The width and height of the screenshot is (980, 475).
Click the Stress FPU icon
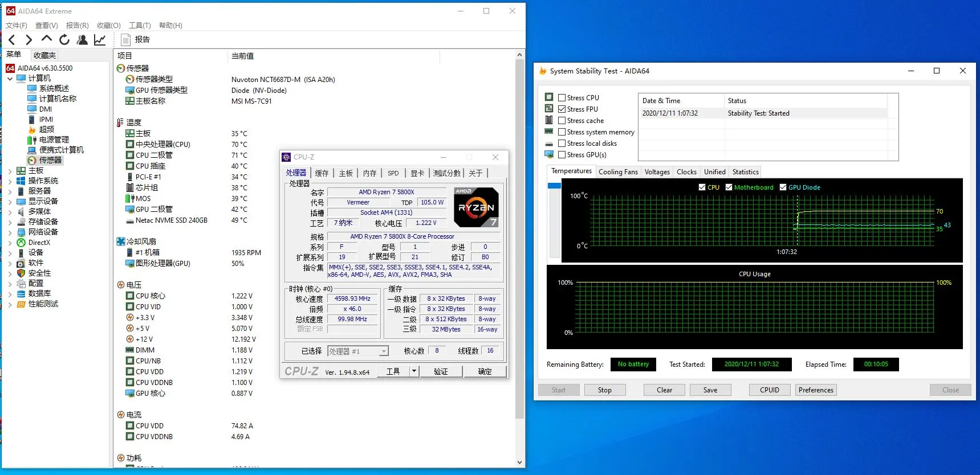pos(549,109)
